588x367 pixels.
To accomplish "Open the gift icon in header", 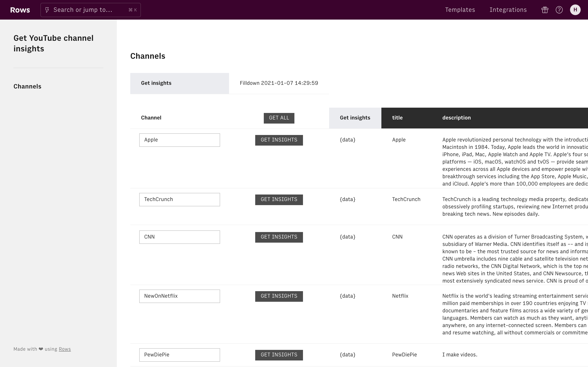I will 545,10.
